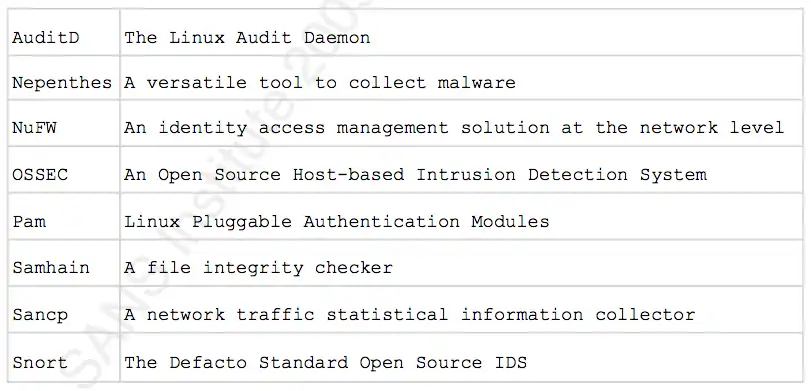Click the word 'malware' in Nepenthes row
This screenshot has width=811, height=391.
pyautogui.click(x=476, y=83)
